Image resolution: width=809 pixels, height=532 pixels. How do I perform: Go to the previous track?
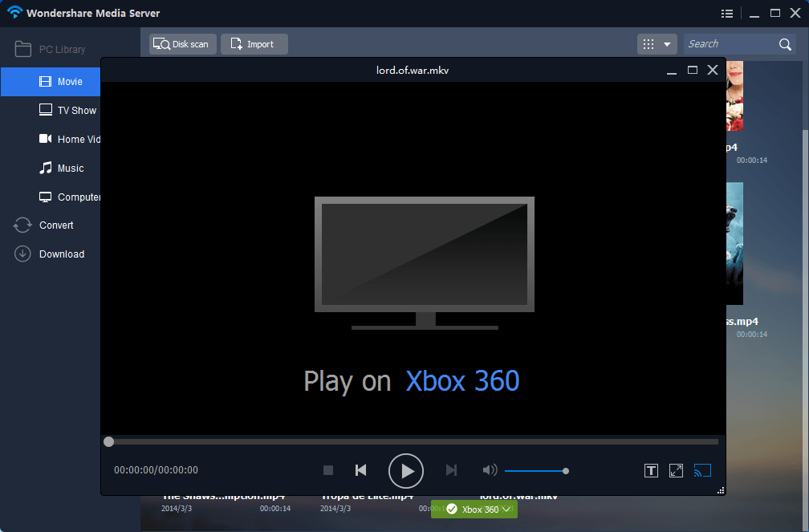(360, 470)
